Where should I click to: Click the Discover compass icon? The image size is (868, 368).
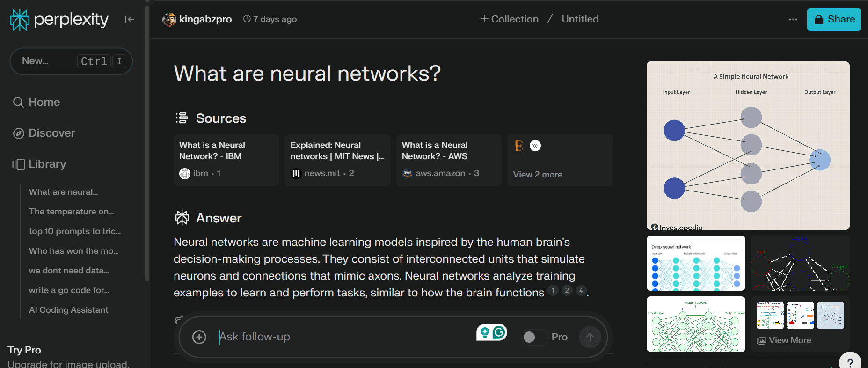coord(18,133)
